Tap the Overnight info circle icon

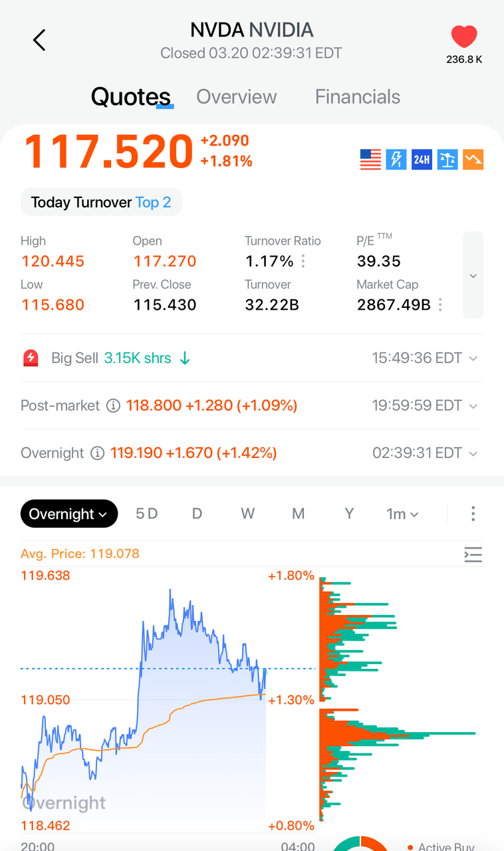pos(97,453)
